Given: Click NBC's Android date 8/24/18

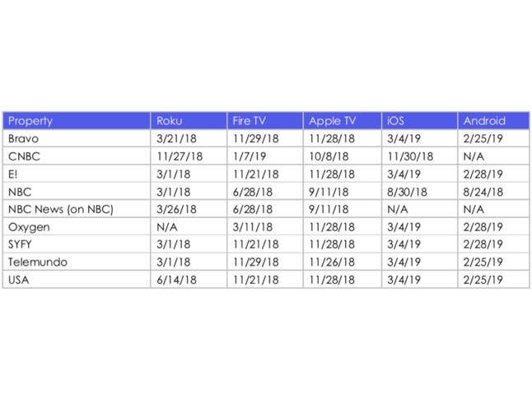Looking at the screenshot, I should tap(483, 192).
